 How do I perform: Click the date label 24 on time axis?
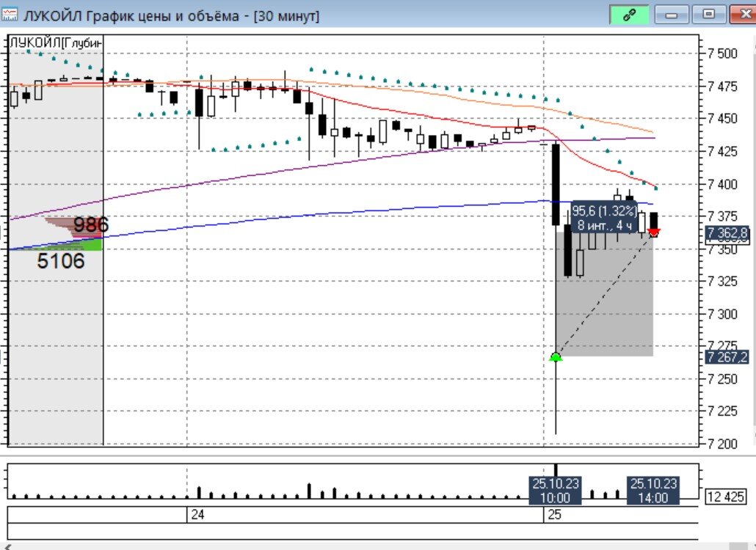click(197, 514)
